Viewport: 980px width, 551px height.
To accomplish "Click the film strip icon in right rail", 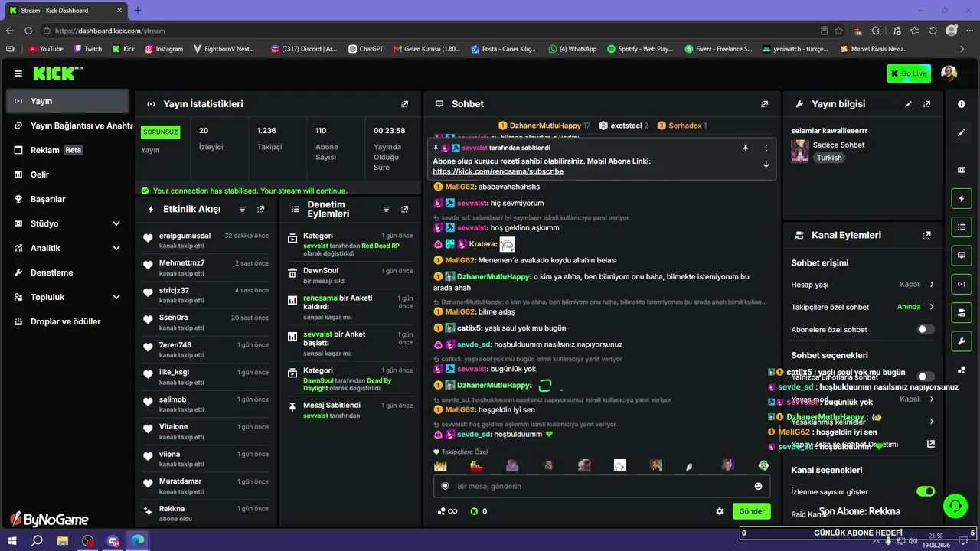I will [x=962, y=170].
